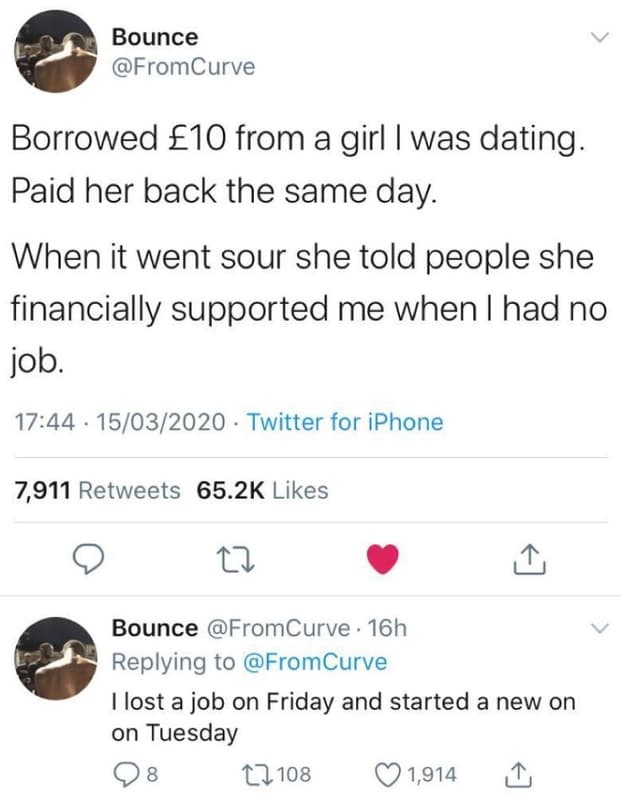Open the Twitter for iPhone source link

coord(344,422)
